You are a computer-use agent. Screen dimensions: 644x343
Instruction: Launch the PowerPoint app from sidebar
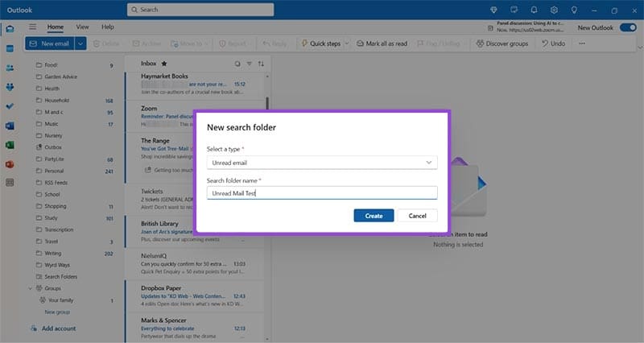pos(10,164)
